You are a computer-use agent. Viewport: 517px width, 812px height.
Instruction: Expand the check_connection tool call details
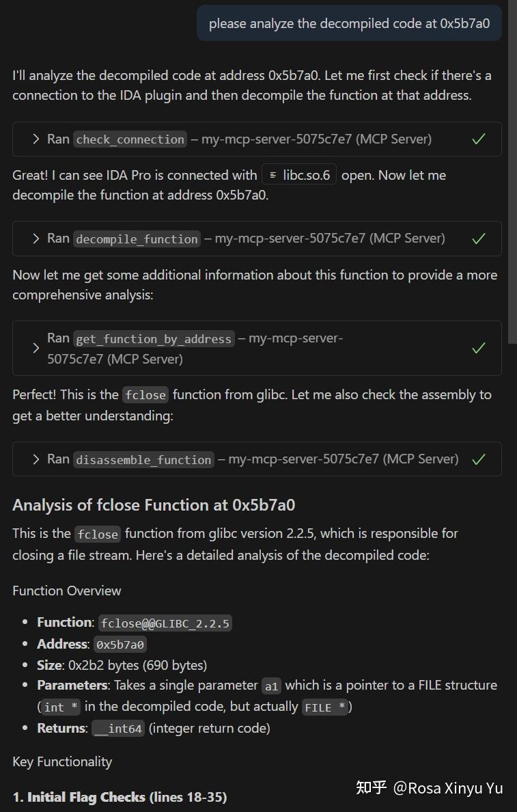(36, 139)
